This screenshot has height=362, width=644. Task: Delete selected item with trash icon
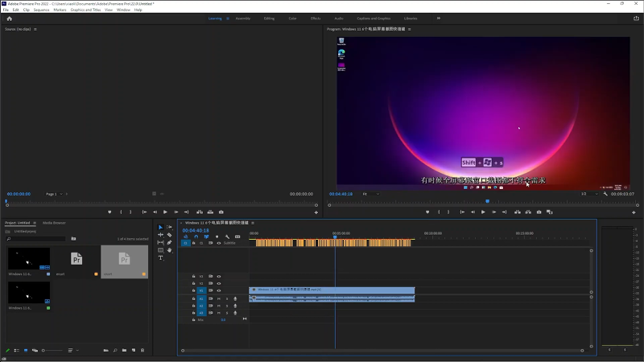pyautogui.click(x=142, y=350)
